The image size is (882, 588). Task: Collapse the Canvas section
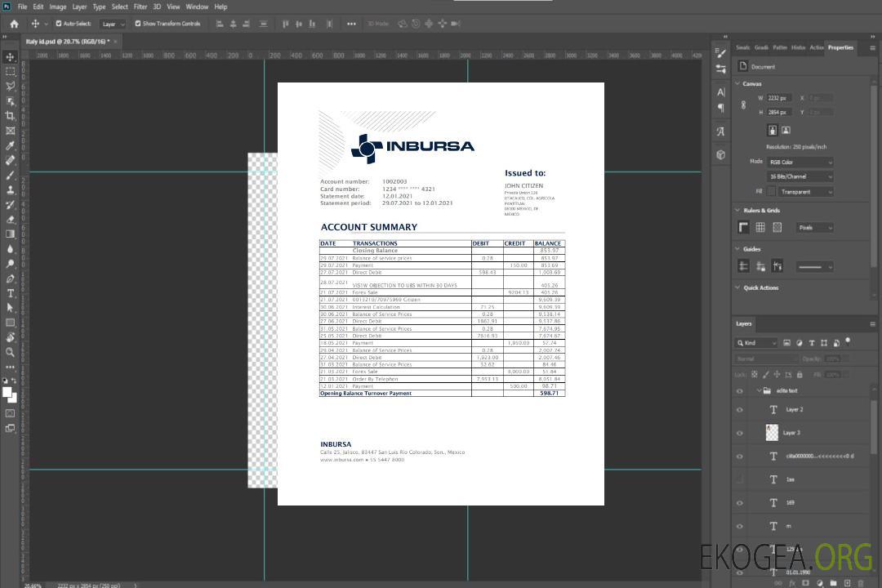coord(738,84)
